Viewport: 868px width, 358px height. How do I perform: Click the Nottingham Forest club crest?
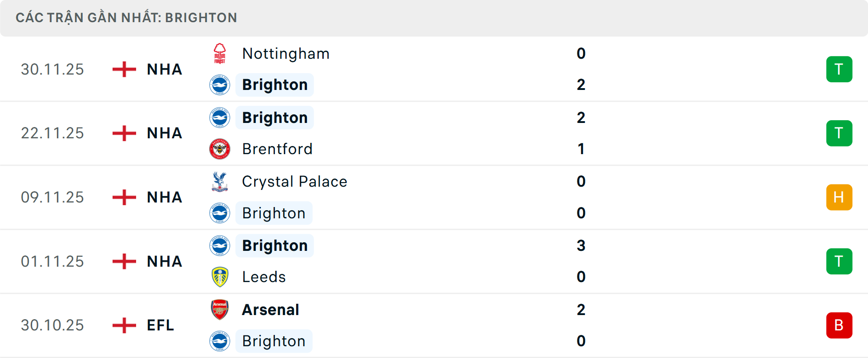point(220,53)
